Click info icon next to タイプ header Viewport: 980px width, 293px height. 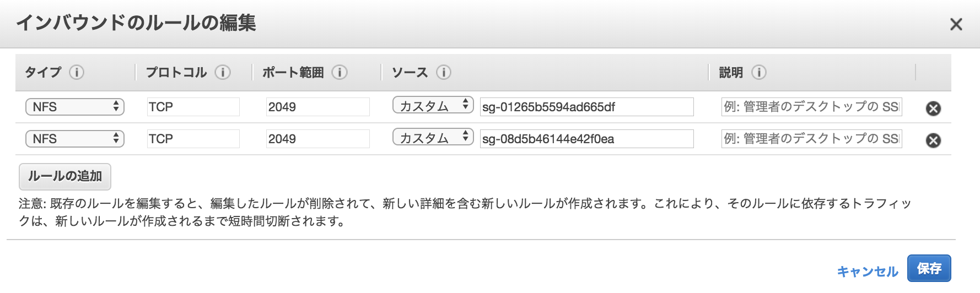(x=77, y=72)
